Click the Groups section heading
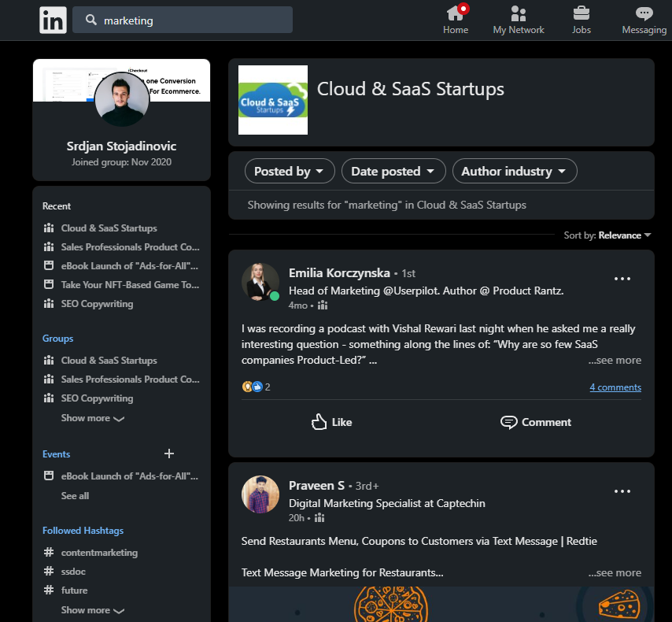Screen dimensions: 672x622 pos(58,339)
